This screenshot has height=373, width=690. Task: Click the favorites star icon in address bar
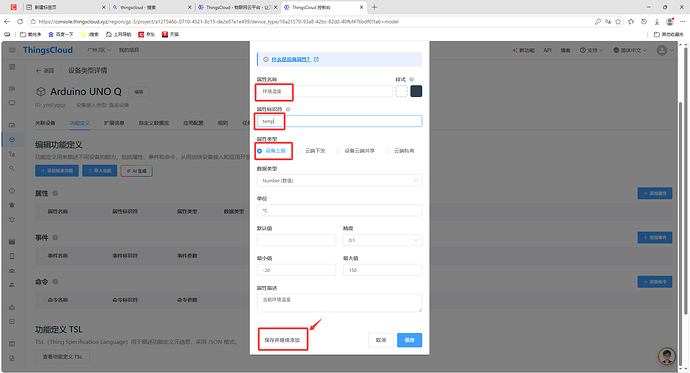618,21
